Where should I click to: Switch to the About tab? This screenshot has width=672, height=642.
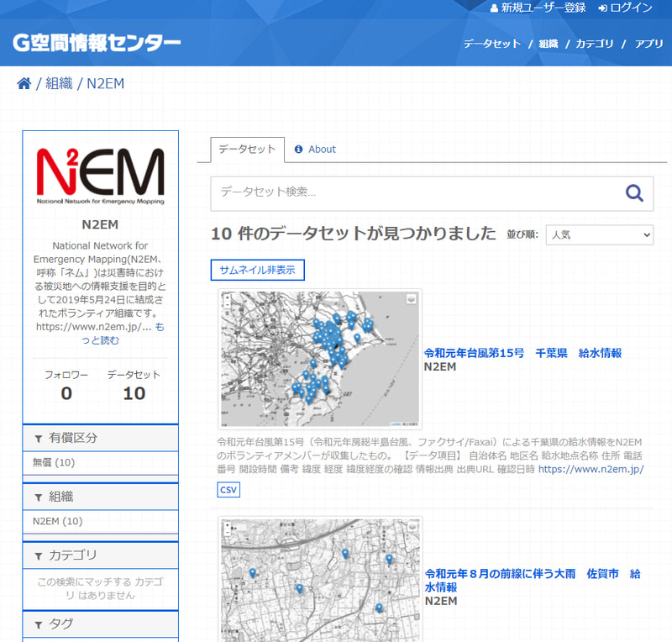(x=315, y=150)
